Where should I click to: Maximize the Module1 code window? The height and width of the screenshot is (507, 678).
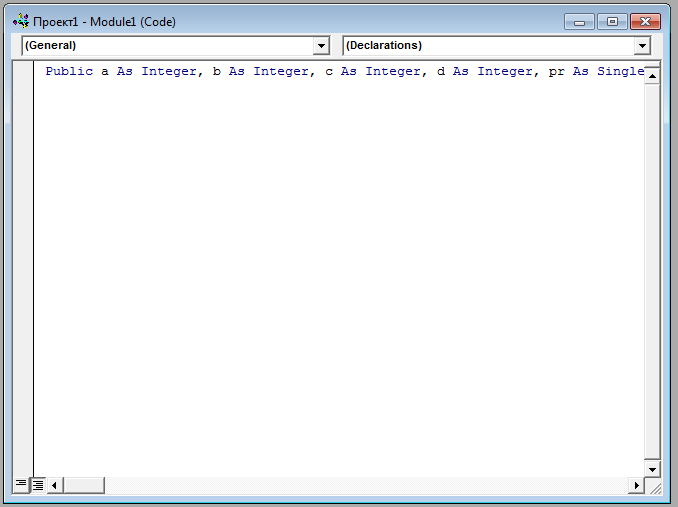click(612, 22)
